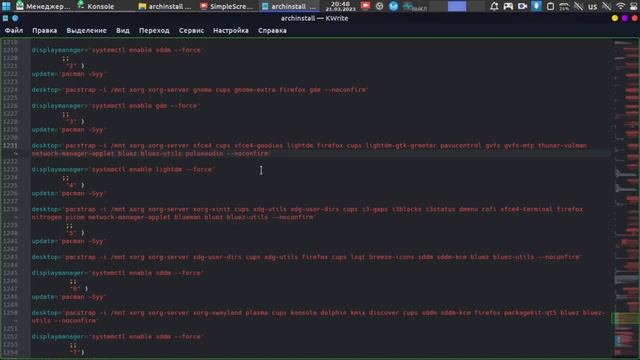Click the camera tray icon
The width and height of the screenshot is (640, 360).
click(x=522, y=6)
